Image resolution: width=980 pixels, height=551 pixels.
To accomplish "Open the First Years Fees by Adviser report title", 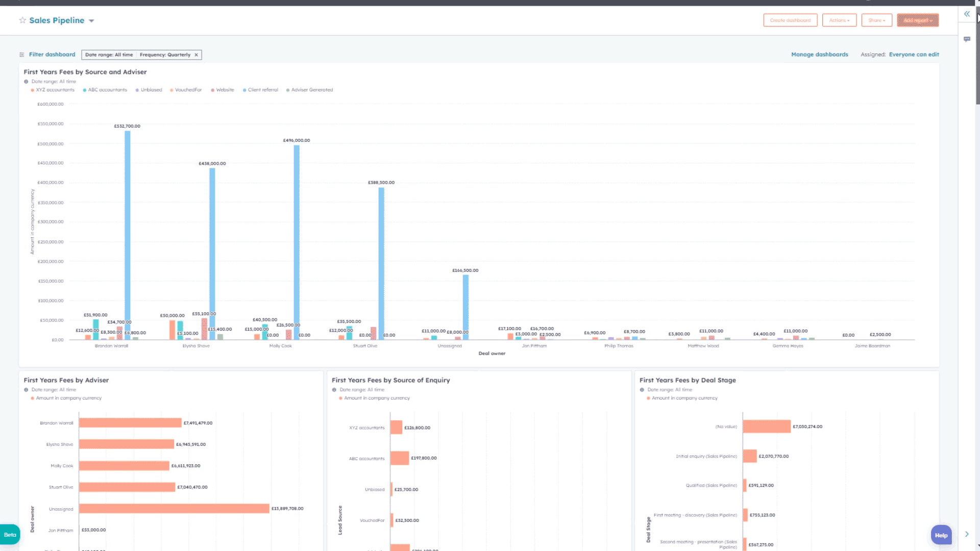I will pyautogui.click(x=66, y=380).
